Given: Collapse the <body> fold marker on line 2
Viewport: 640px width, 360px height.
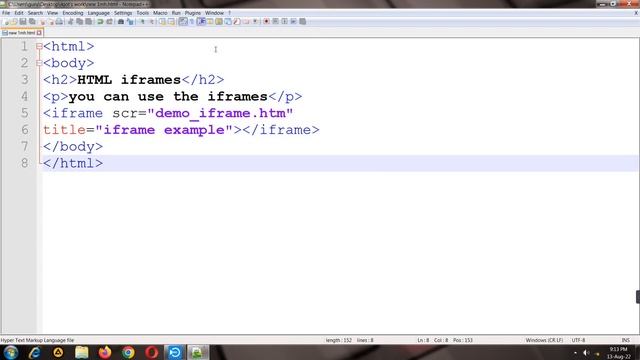Looking at the screenshot, I should (39, 63).
